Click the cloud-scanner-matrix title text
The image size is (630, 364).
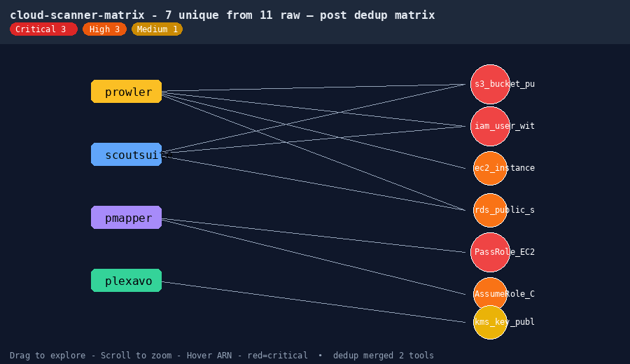click(77, 15)
